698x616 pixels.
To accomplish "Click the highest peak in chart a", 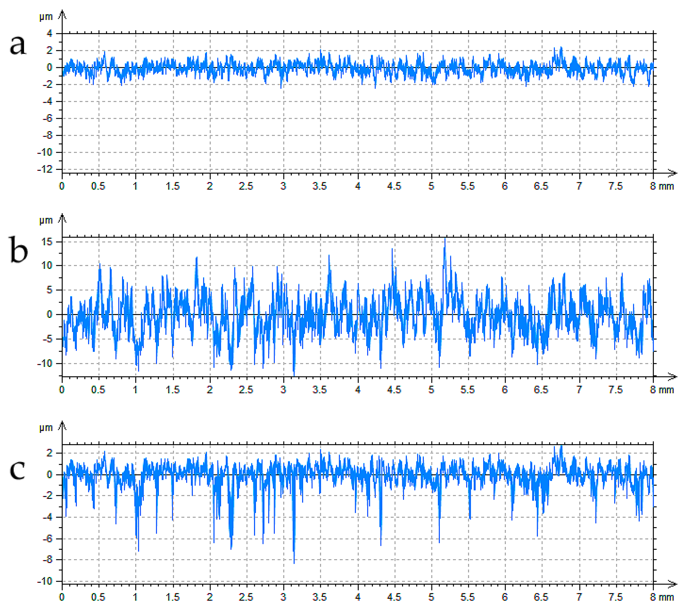I will coord(561,48).
